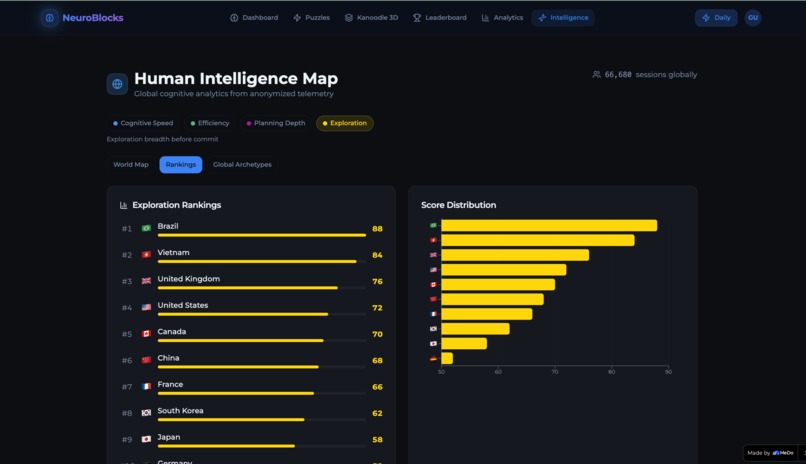Click the France flag in rankings
The width and height of the screenshot is (806, 464).
(x=146, y=386)
